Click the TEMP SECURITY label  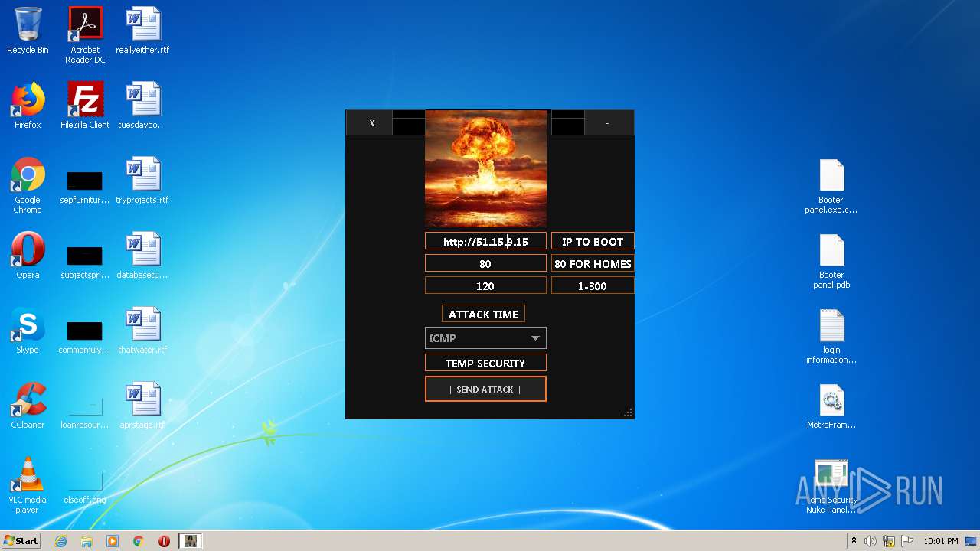click(485, 363)
